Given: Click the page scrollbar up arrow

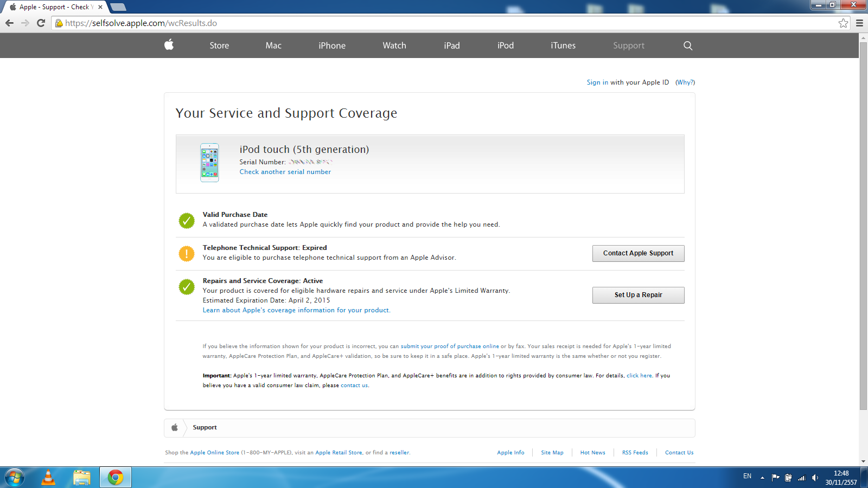Looking at the screenshot, I should (x=863, y=37).
